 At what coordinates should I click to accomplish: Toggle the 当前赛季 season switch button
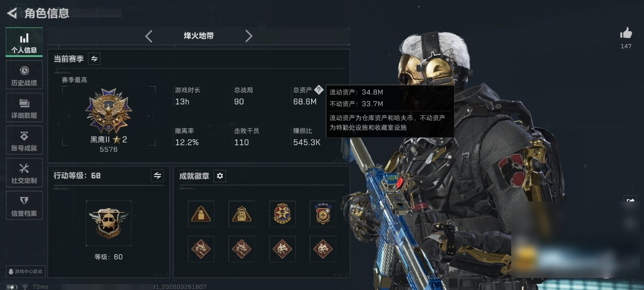tap(94, 59)
